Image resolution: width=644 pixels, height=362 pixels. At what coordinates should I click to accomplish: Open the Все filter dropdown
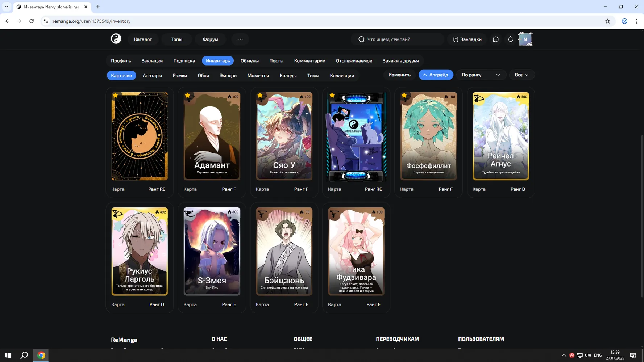coord(522,75)
